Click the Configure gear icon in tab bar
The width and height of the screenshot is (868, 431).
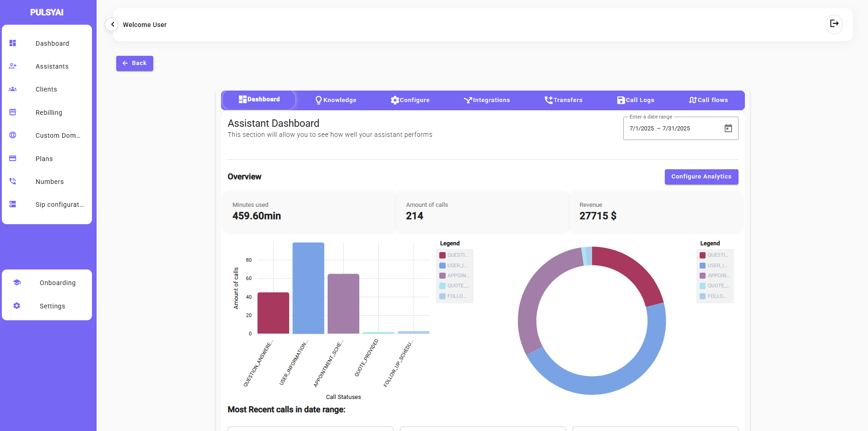[395, 100]
